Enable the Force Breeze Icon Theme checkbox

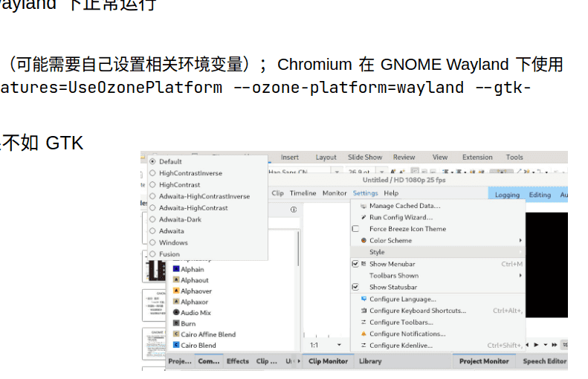tap(355, 229)
